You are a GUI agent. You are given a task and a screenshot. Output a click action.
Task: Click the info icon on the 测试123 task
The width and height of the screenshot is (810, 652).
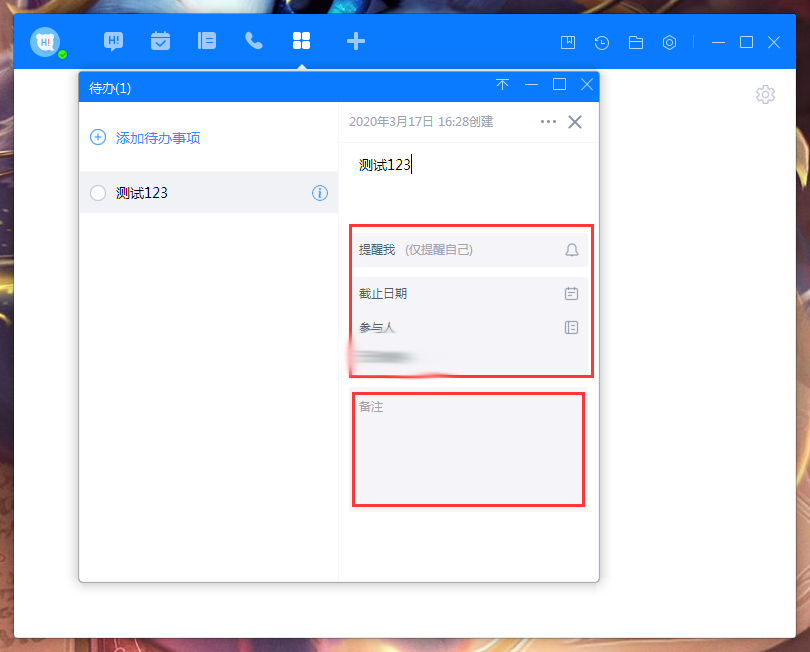pyautogui.click(x=319, y=193)
